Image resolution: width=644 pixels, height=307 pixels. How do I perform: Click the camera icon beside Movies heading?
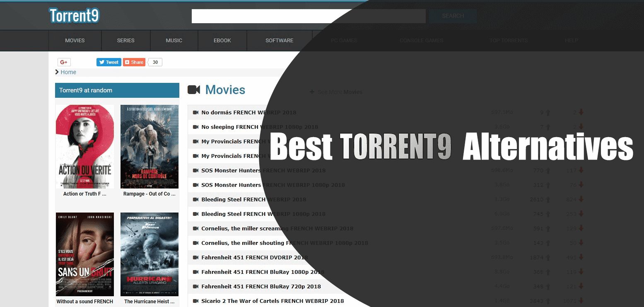pyautogui.click(x=194, y=90)
